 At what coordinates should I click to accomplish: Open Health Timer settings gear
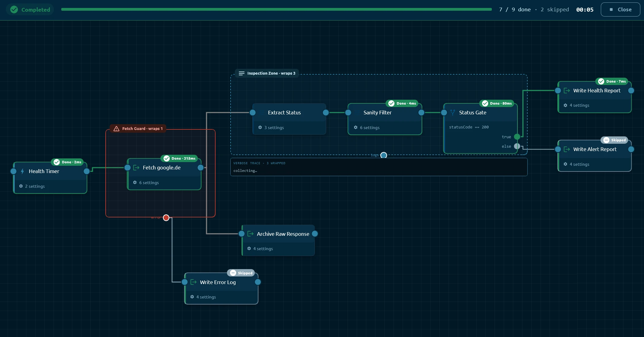(x=21, y=186)
